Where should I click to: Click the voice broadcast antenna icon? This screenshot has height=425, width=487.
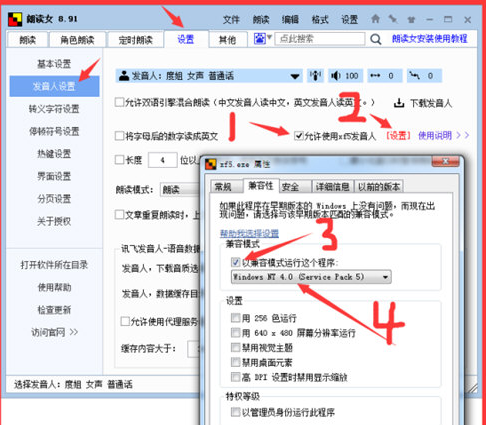pyautogui.click(x=315, y=76)
